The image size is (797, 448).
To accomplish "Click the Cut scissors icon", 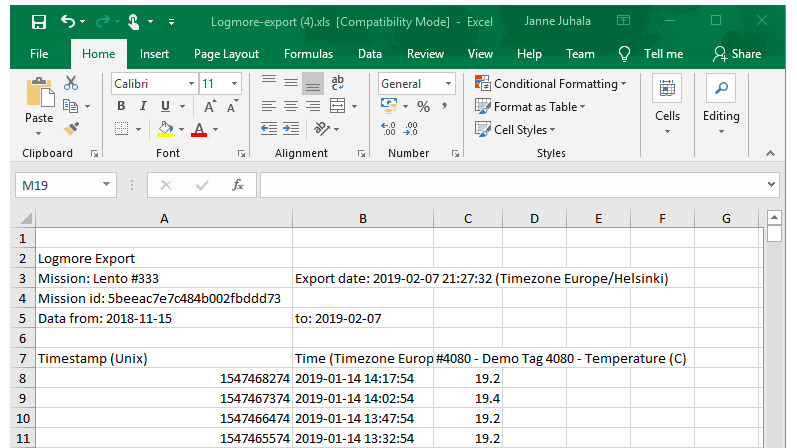I will [x=71, y=83].
